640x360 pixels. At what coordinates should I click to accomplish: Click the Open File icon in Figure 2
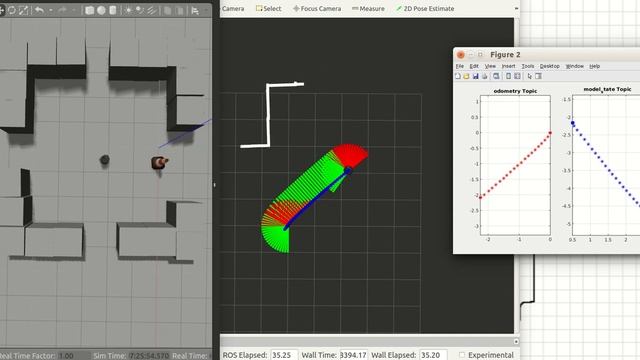(x=467, y=76)
